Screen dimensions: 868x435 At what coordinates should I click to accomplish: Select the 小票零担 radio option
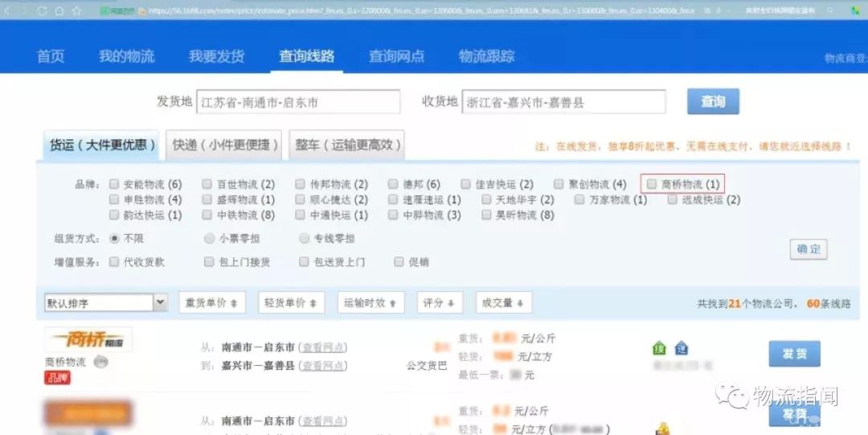pos(210,239)
